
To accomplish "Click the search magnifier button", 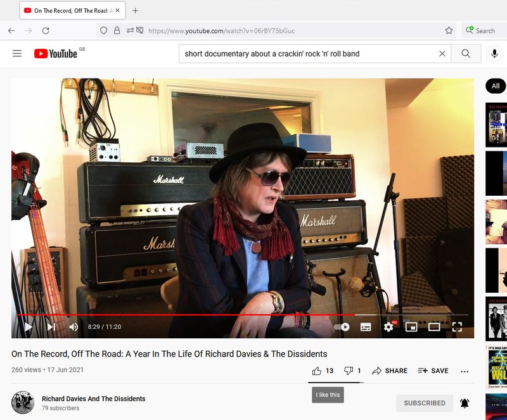I will click(x=466, y=54).
